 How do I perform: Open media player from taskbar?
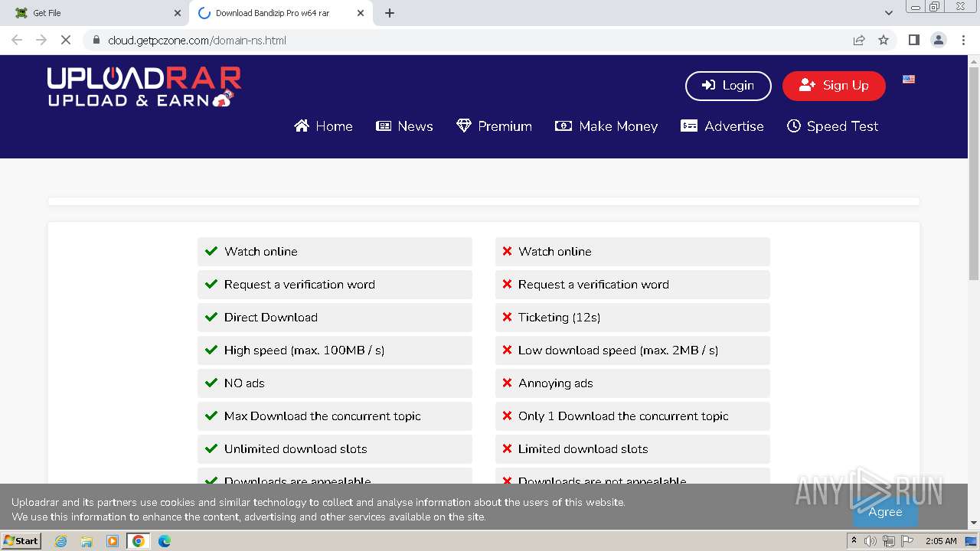click(x=113, y=541)
